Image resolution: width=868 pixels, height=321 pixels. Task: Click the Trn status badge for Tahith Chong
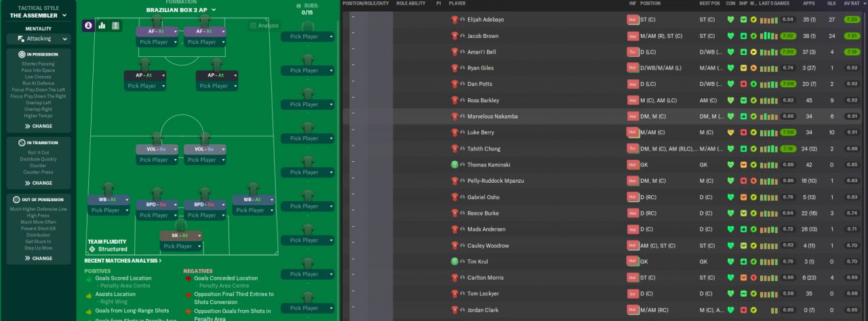click(x=633, y=148)
